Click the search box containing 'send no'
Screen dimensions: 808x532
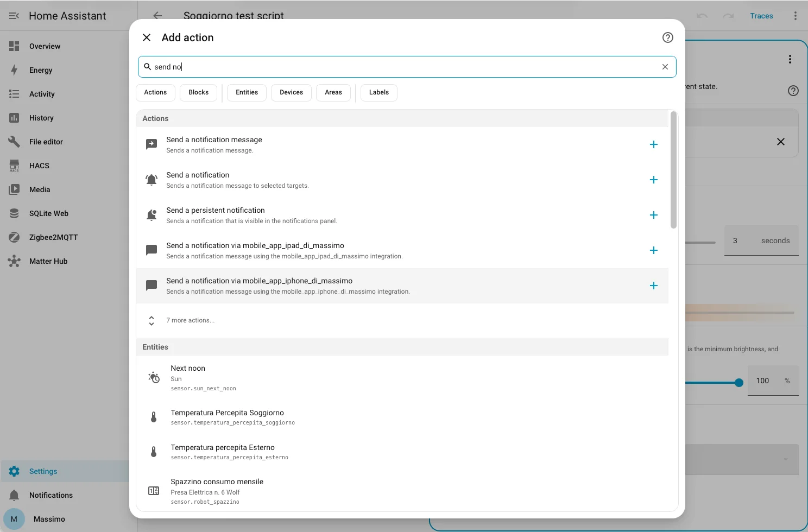click(407, 67)
